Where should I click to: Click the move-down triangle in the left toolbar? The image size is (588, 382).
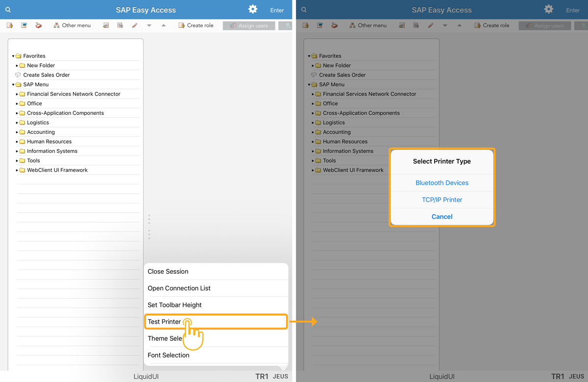click(149, 25)
